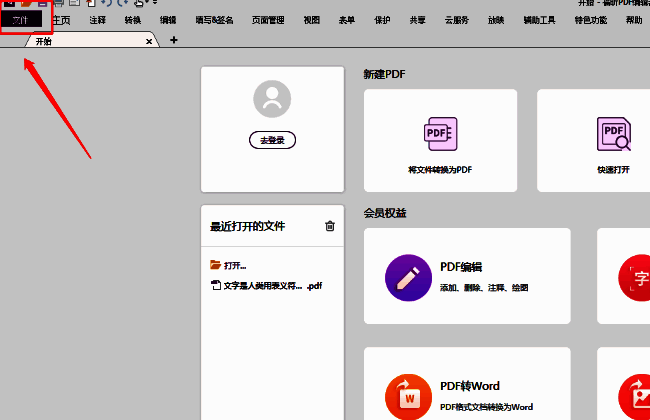Switch to the 共享 tab
Image resolution: width=650 pixels, height=420 pixels.
pos(417,20)
